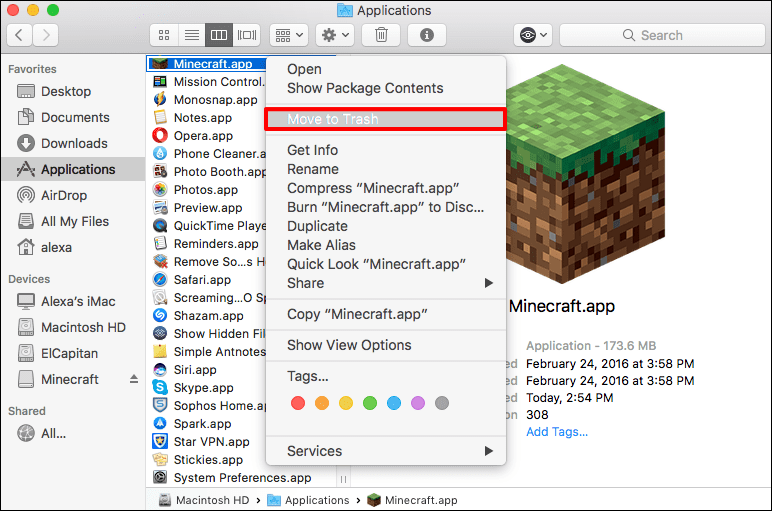The width and height of the screenshot is (772, 511).
Task: Switch to list view in toolbar
Action: pos(192,35)
